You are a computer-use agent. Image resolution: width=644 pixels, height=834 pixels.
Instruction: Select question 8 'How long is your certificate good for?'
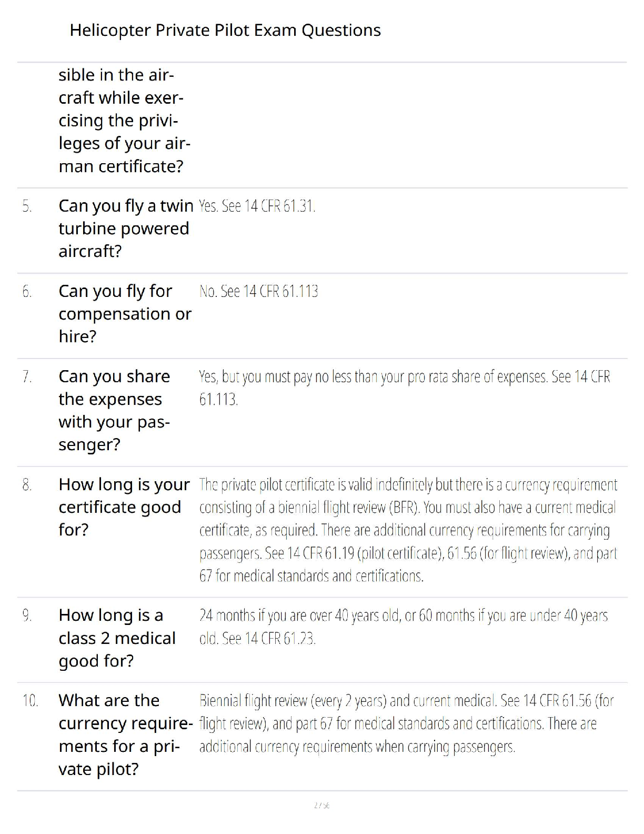coord(124,507)
